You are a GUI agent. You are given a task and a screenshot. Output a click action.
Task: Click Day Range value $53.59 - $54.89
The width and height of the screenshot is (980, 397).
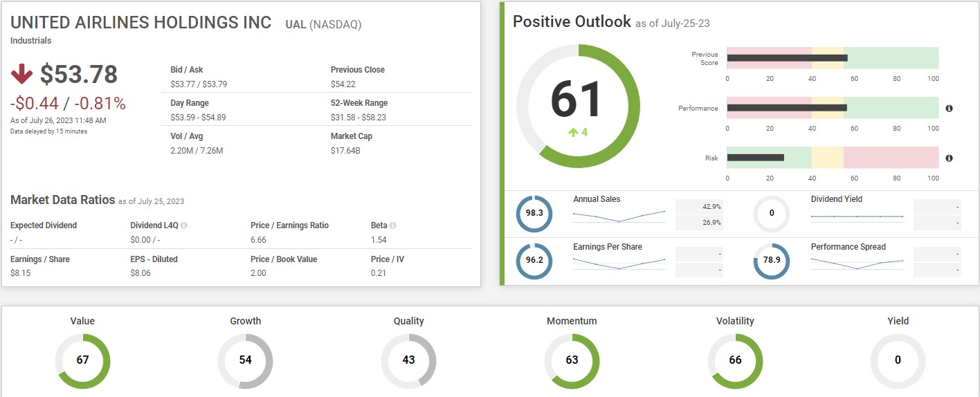198,118
